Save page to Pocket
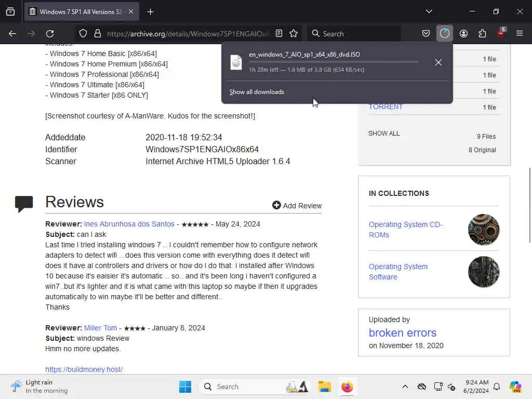Image resolution: width=532 pixels, height=399 pixels. pyautogui.click(x=426, y=34)
